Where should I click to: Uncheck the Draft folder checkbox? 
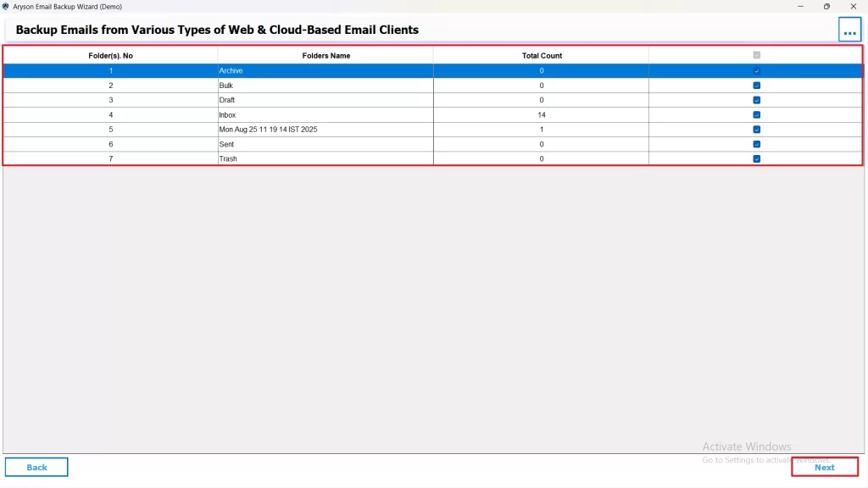pos(756,100)
